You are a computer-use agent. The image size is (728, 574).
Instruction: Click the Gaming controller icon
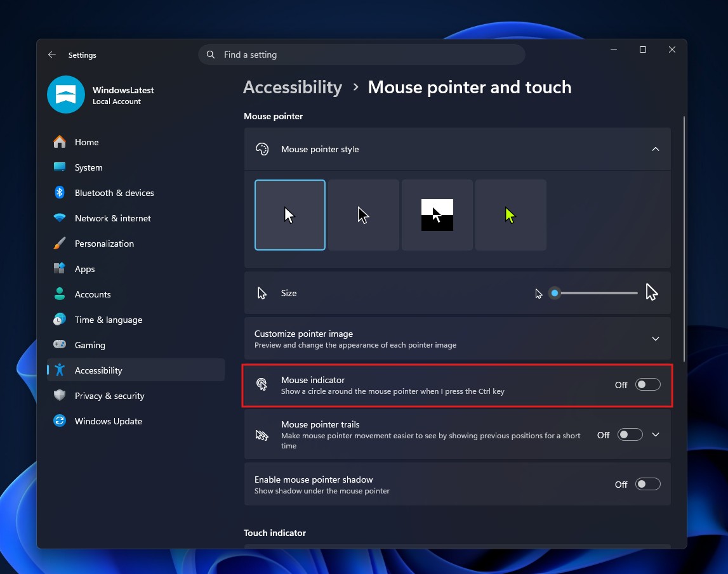(x=60, y=345)
